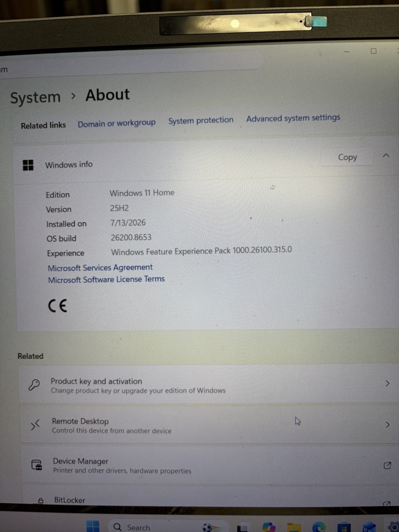Open Advanced system settings link
This screenshot has height=532, width=399.
pos(293,118)
